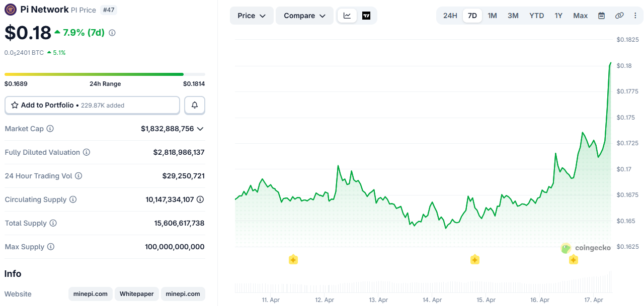Click the yellow star marker below the chart
Viewport: 644px width, 306px height.
click(x=293, y=260)
